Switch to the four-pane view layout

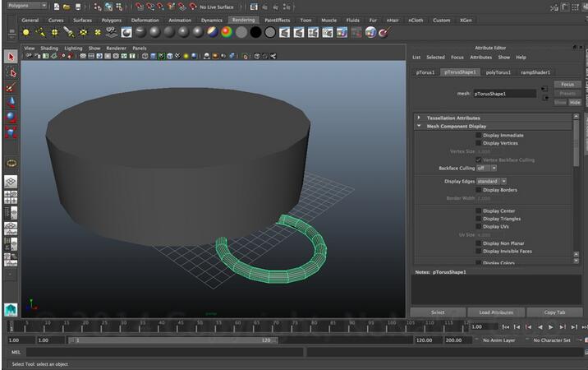[11, 197]
